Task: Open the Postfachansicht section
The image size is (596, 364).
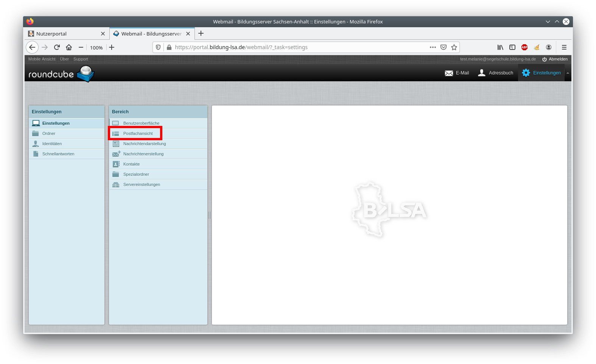Action: point(158,133)
